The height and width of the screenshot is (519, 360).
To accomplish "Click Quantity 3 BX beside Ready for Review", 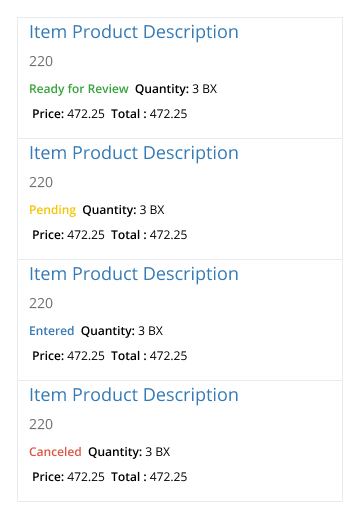I will [176, 89].
